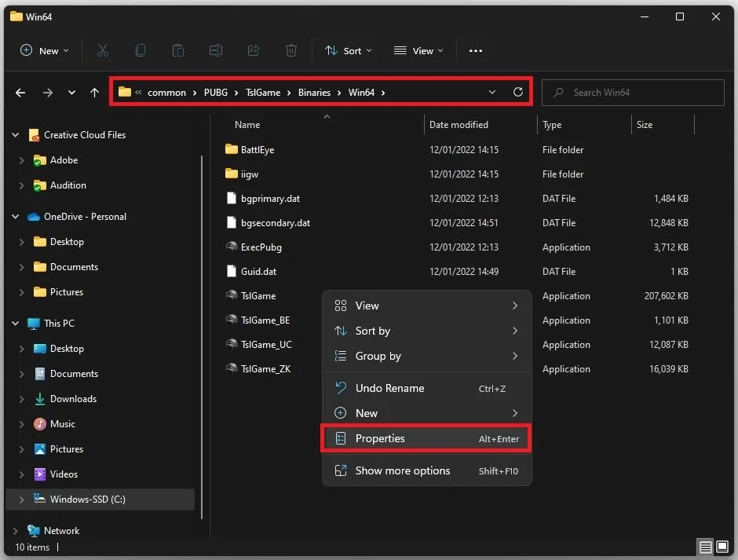
Task: Click the Search Win64 field
Action: (x=633, y=93)
